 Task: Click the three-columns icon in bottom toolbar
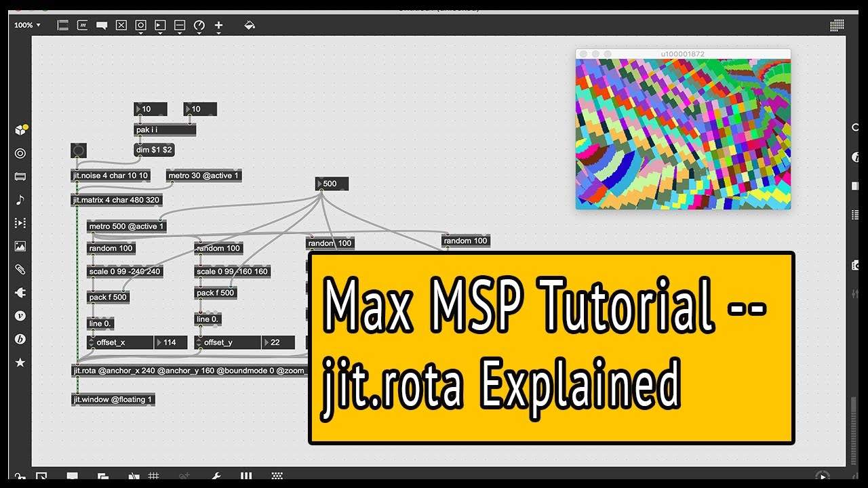click(x=246, y=476)
